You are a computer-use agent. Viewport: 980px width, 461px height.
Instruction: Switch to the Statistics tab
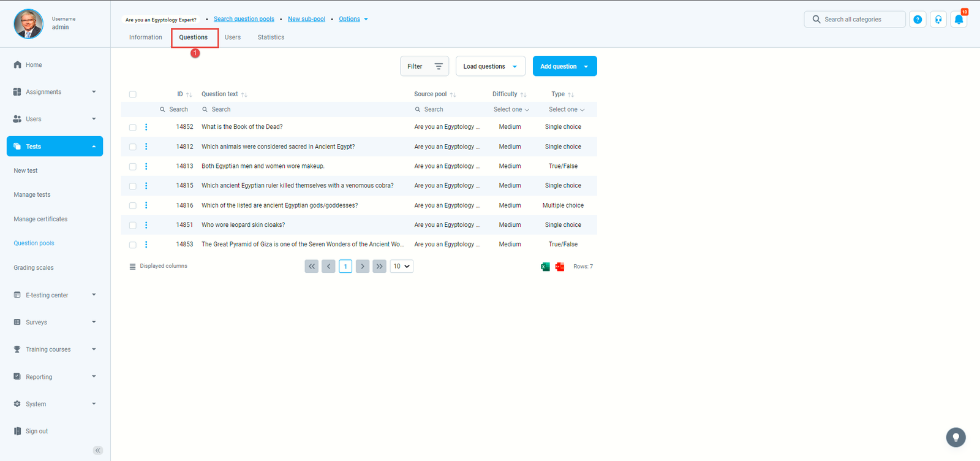(271, 37)
